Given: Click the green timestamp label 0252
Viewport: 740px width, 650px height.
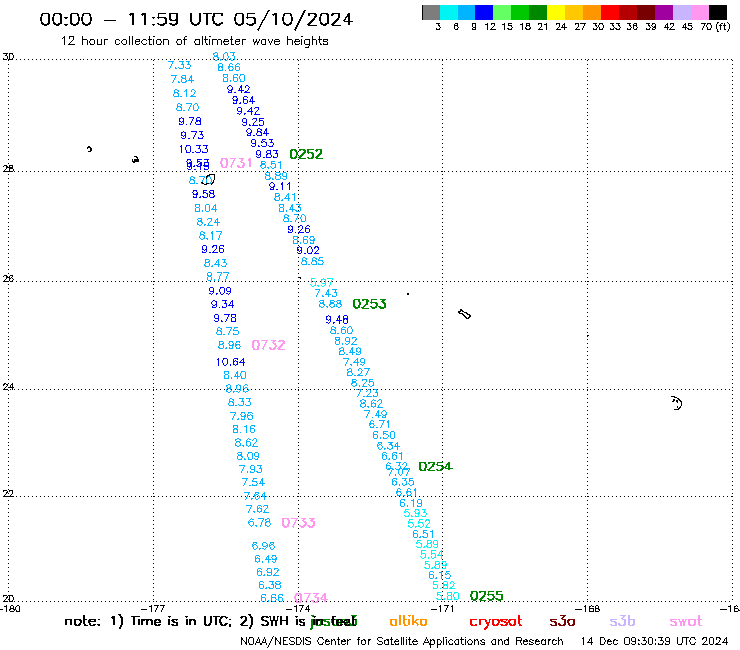Looking at the screenshot, I should click(306, 154).
